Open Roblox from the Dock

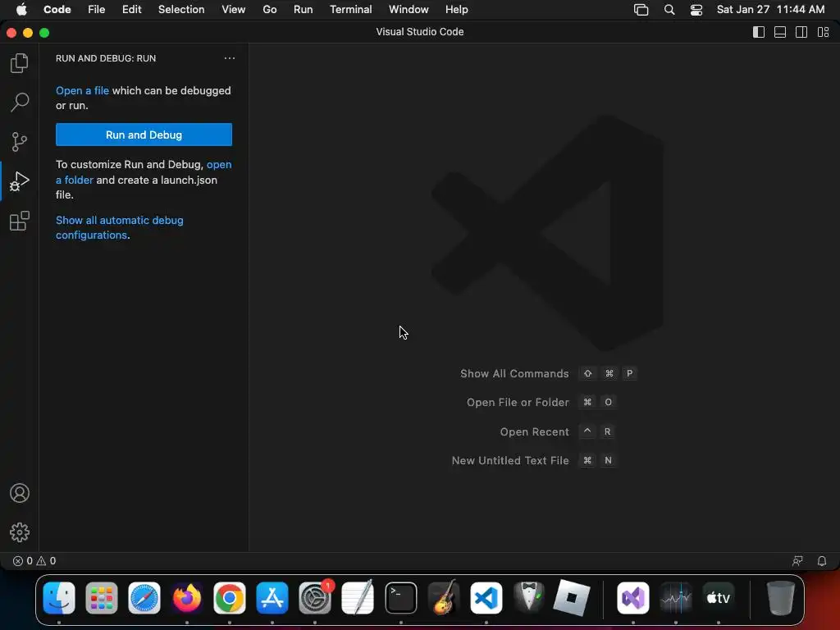[x=572, y=597]
